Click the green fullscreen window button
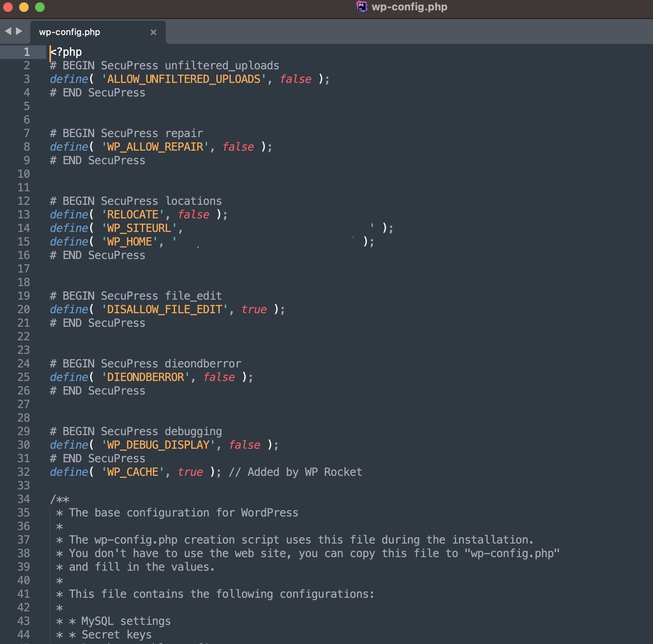 40,7
